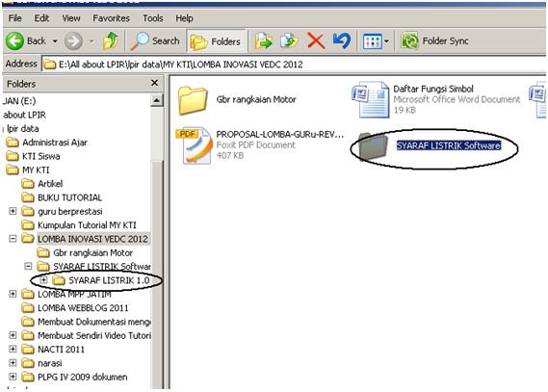Select Administrasi Ajar folder in tree
Image resolution: width=548 pixels, height=392 pixels.
click(x=46, y=143)
